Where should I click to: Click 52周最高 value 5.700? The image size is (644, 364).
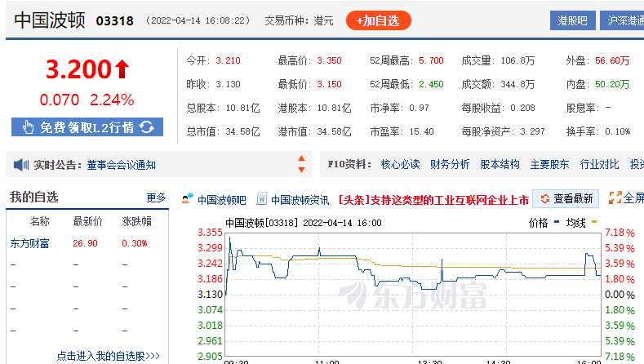coord(431,60)
